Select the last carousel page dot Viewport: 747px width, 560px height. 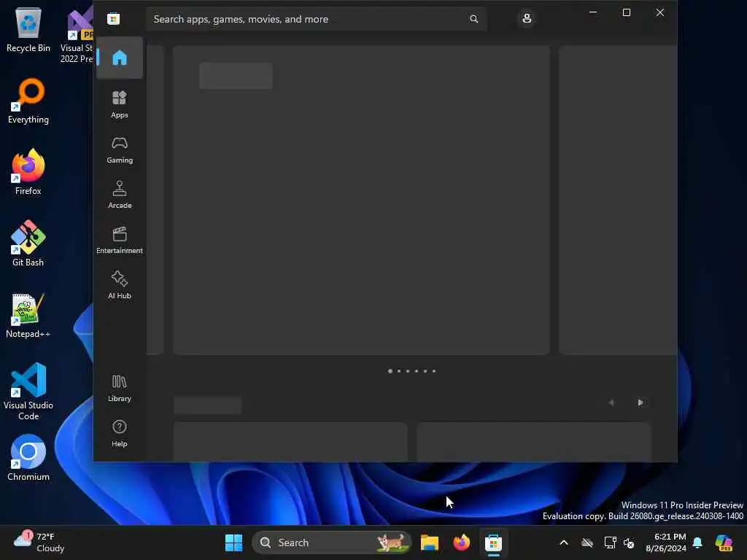coord(434,371)
